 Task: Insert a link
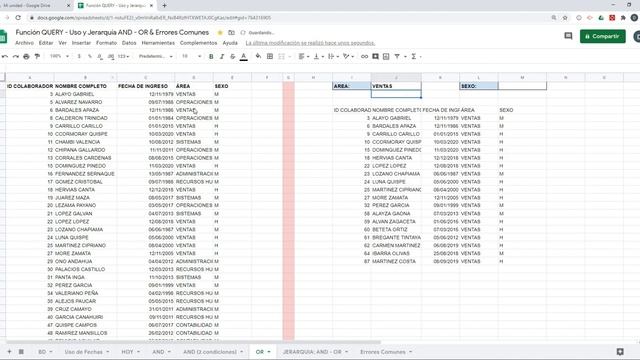(x=364, y=56)
